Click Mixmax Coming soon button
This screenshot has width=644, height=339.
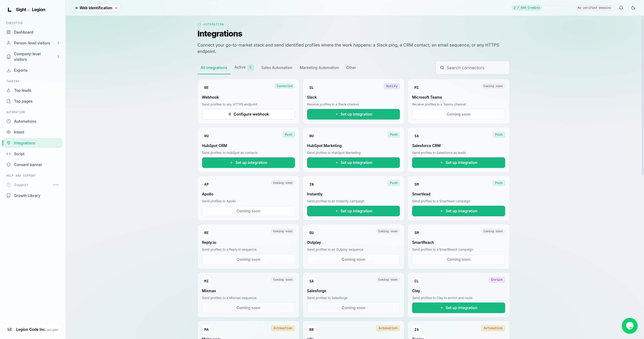coord(248,308)
